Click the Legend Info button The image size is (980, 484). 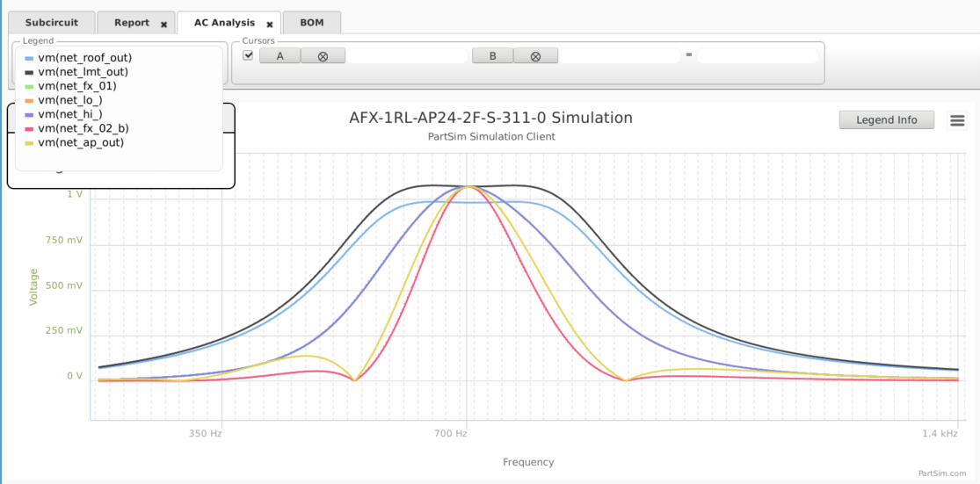(886, 120)
